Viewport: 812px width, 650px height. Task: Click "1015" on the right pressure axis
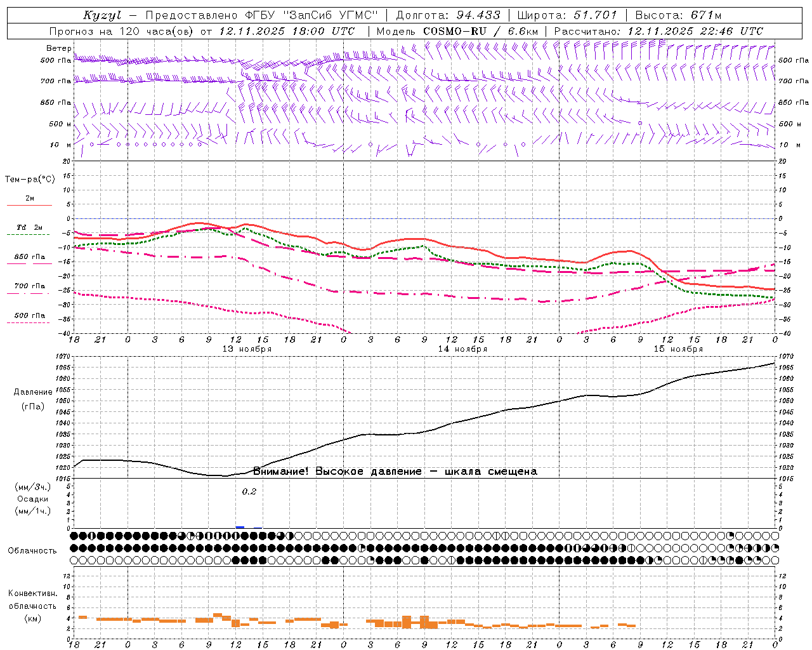(787, 479)
